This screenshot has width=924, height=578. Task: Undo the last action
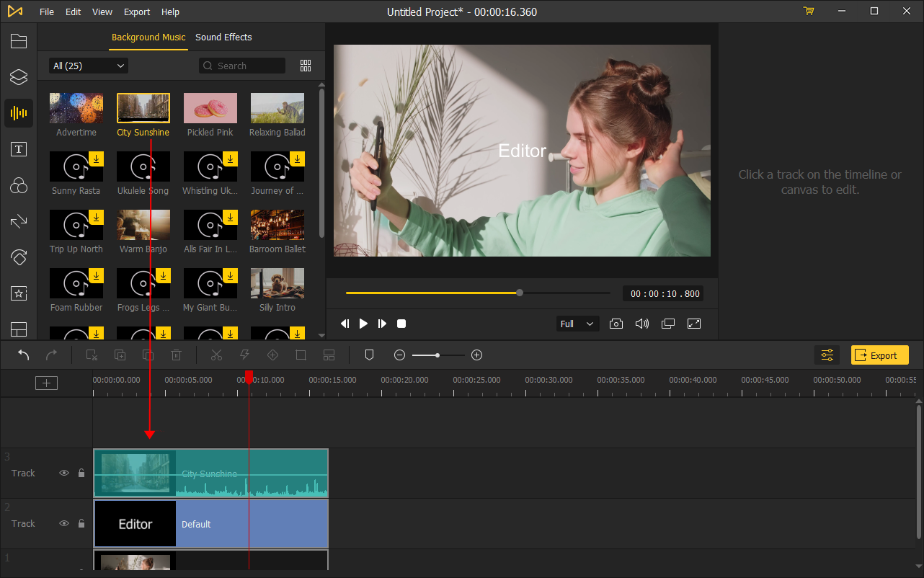[24, 355]
